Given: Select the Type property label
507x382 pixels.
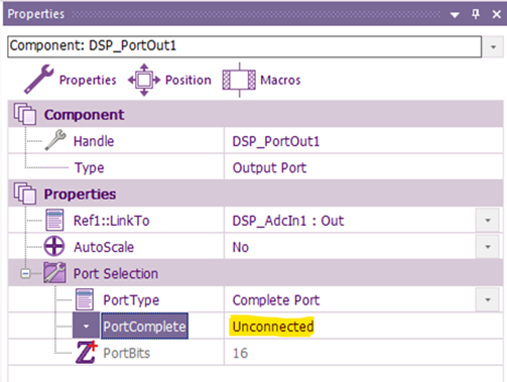Looking at the screenshot, I should pyautogui.click(x=89, y=168).
